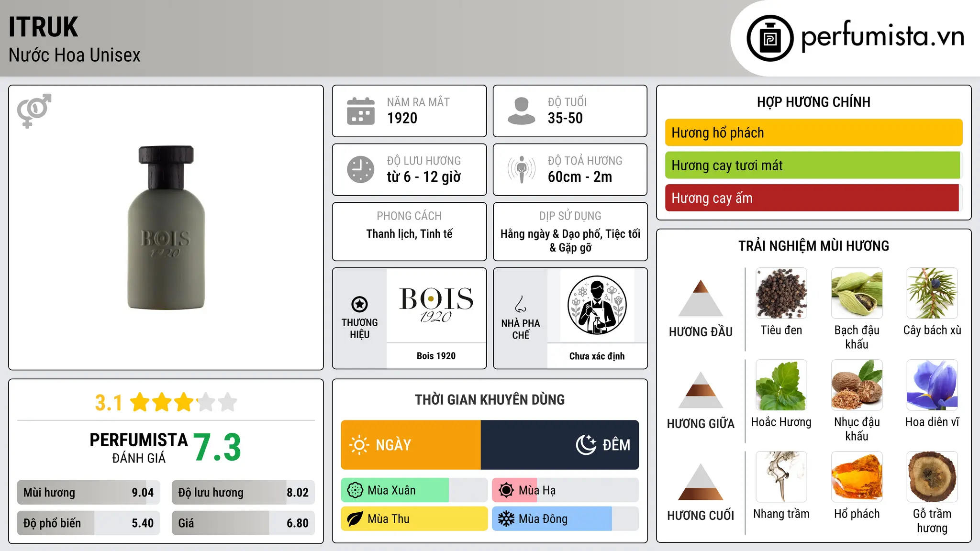Open the Tiêu đen note image
This screenshot has height=551, width=980.
tap(781, 293)
